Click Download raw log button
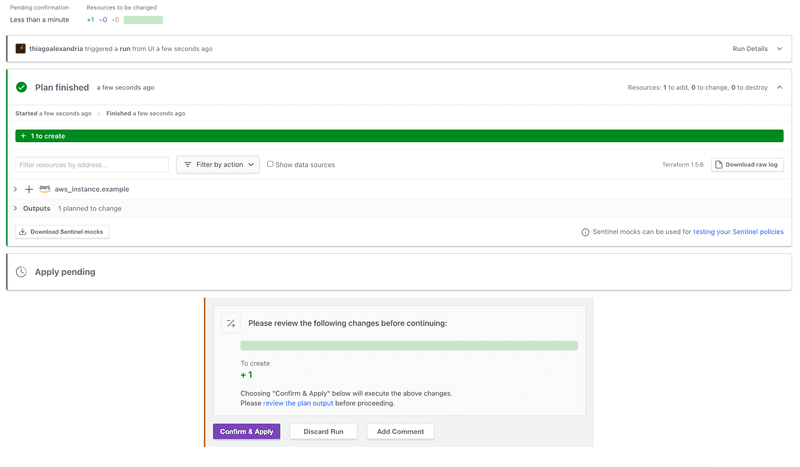 747,164
